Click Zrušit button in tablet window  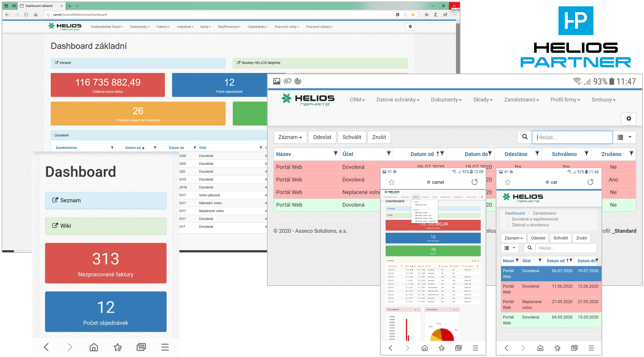pos(379,137)
